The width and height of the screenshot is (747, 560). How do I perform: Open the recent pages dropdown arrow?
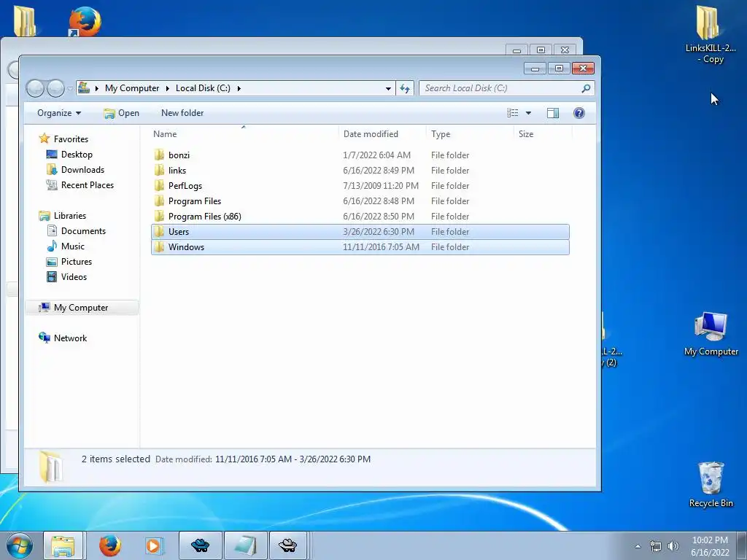70,88
